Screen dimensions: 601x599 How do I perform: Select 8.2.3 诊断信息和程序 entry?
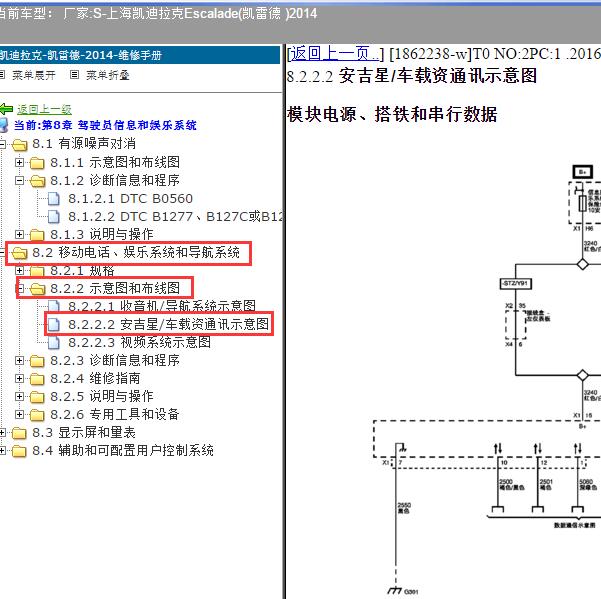pos(115,360)
